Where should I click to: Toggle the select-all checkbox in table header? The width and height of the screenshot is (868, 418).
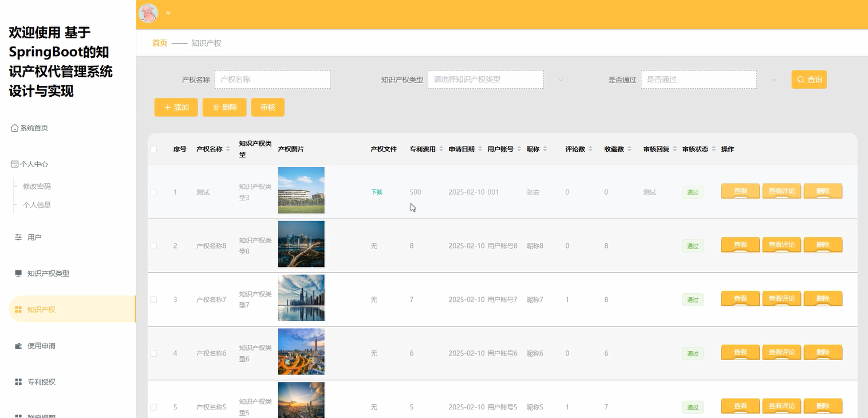tap(153, 149)
